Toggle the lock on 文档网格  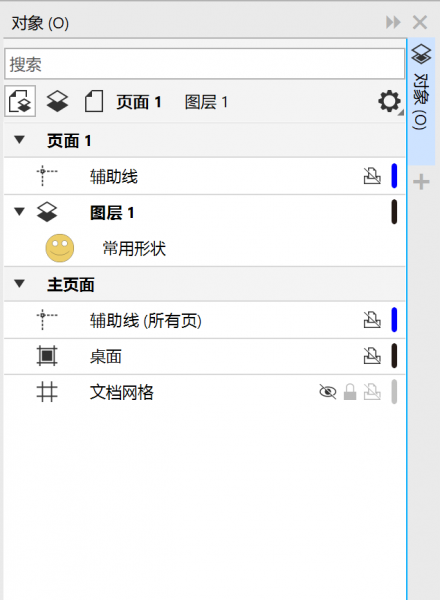pyautogui.click(x=350, y=392)
